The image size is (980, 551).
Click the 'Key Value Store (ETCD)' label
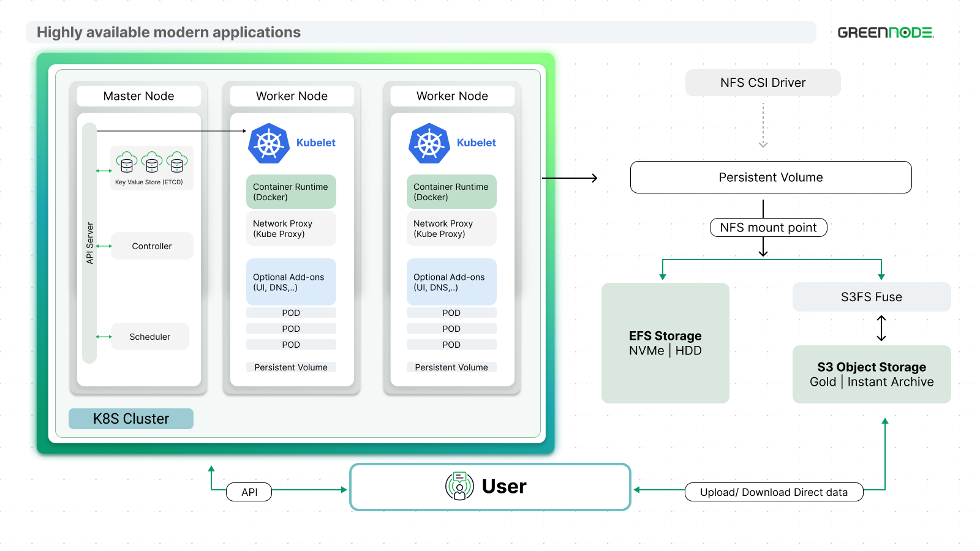[x=149, y=182]
